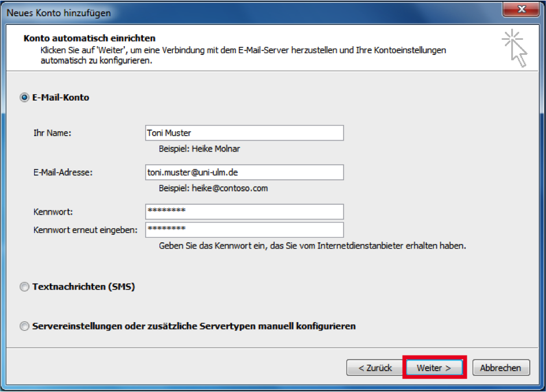Click the 'Kennwort erneut eingeben:' label text
Screen dimensions: 546x392
click(x=86, y=230)
